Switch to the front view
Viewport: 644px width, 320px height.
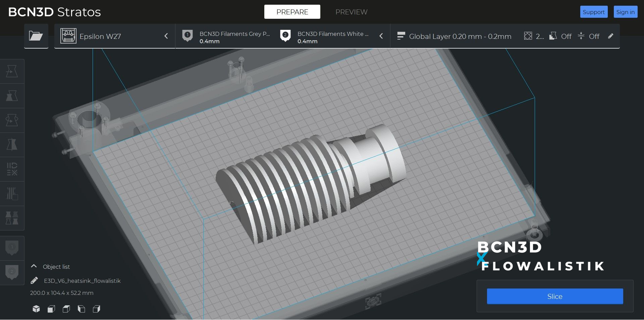(x=51, y=309)
